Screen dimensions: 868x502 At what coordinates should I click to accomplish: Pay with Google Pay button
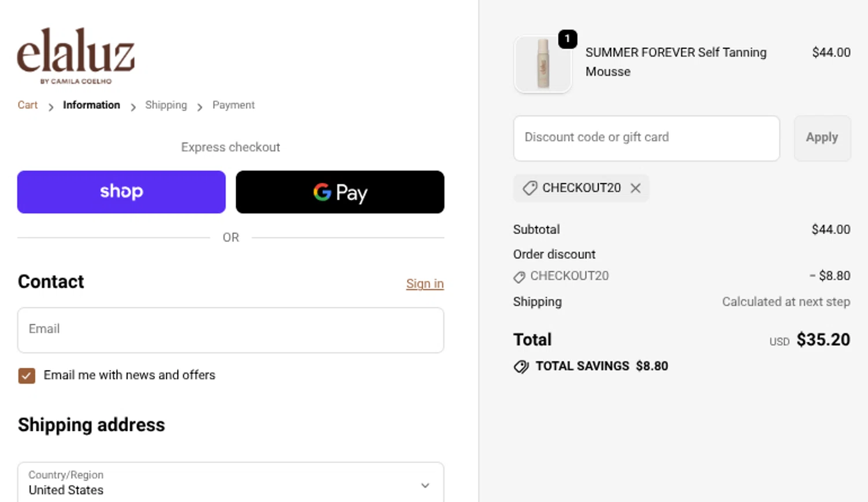(x=340, y=192)
